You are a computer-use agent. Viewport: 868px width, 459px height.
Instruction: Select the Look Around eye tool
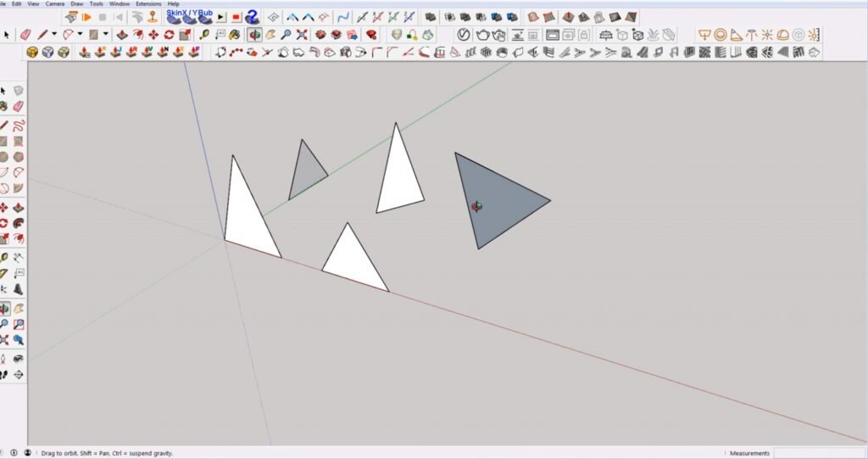19,359
